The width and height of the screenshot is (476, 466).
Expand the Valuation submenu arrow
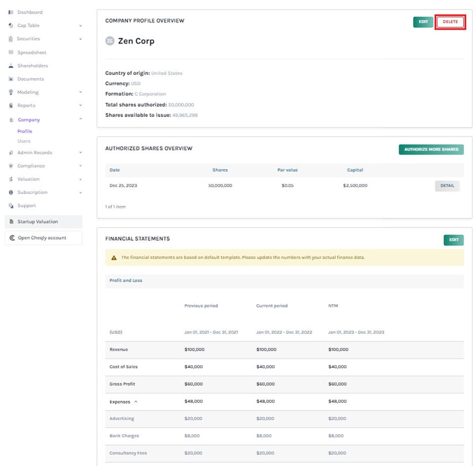coord(81,179)
